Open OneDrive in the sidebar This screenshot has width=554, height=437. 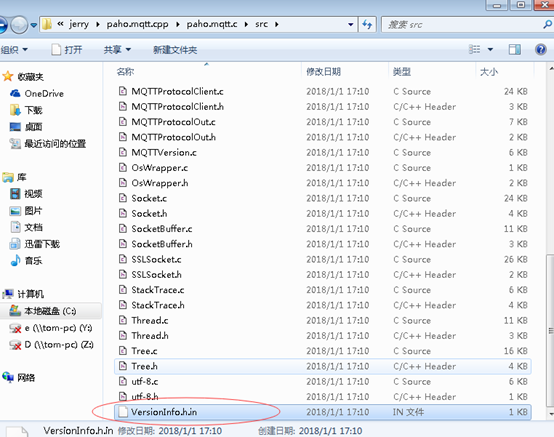tap(44, 94)
